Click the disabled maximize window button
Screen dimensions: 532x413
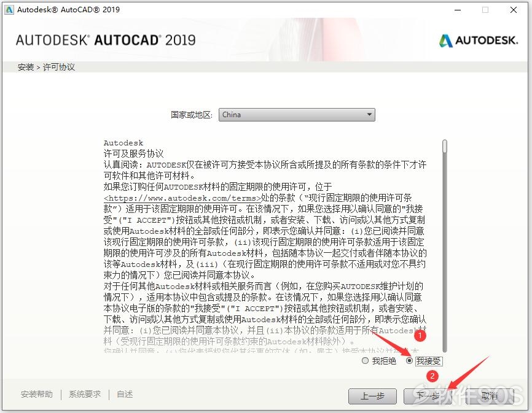click(x=485, y=10)
